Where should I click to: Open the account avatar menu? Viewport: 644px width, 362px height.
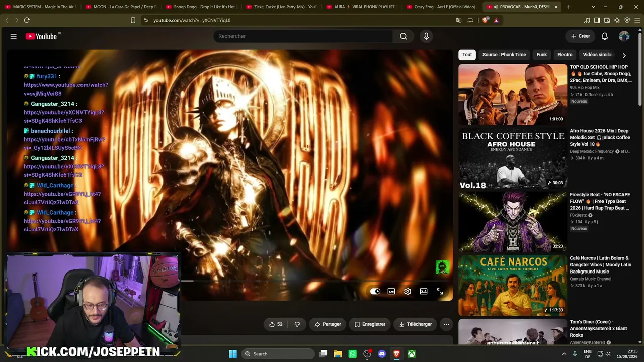pos(624,36)
